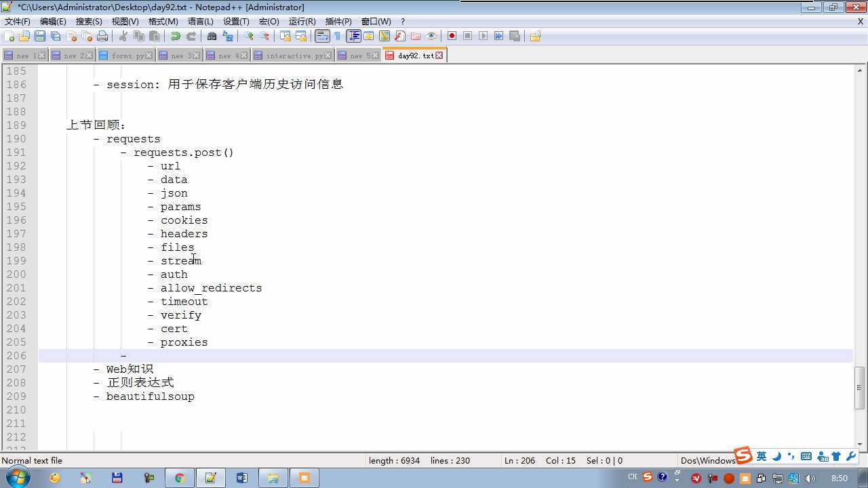Click the vertical scrollbar thumb

click(x=860, y=387)
